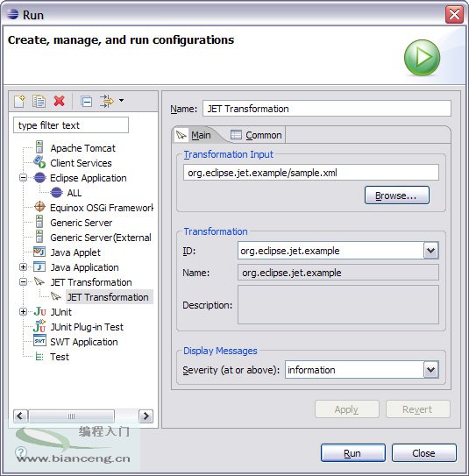Click the help question mark icon
The width and height of the screenshot is (469, 476).
tap(21, 452)
